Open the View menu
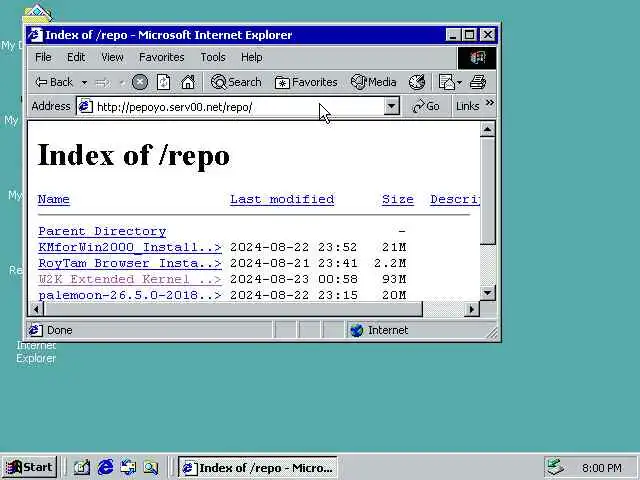 [x=112, y=57]
